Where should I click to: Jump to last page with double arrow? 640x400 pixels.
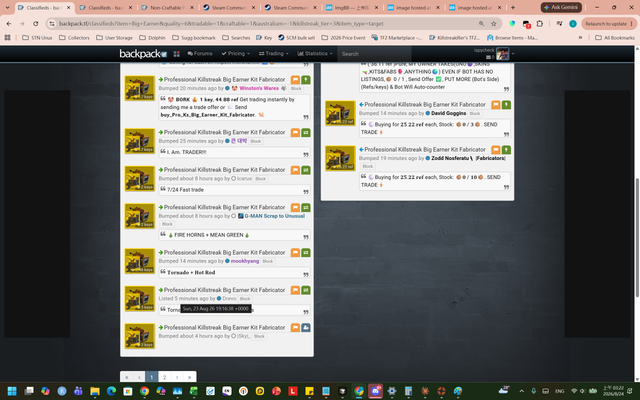coord(189,377)
